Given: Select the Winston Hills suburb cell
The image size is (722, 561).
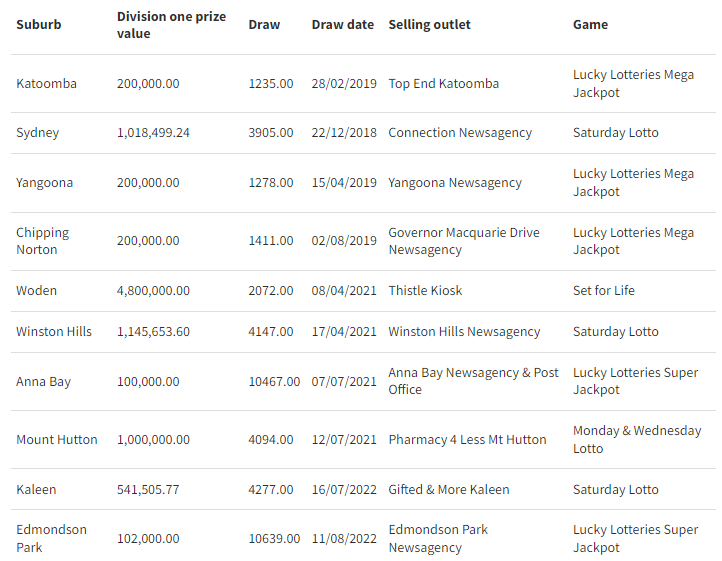Looking at the screenshot, I should point(54,332).
